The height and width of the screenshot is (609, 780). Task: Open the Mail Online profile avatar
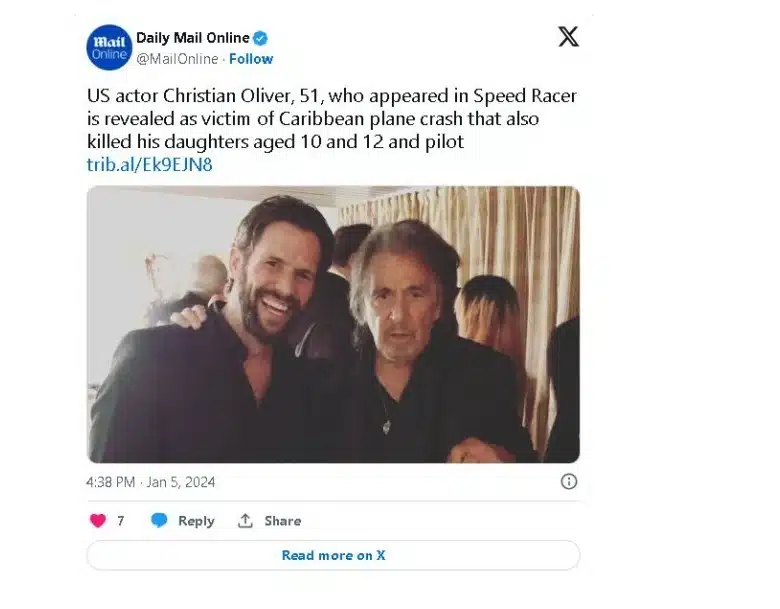(x=109, y=48)
